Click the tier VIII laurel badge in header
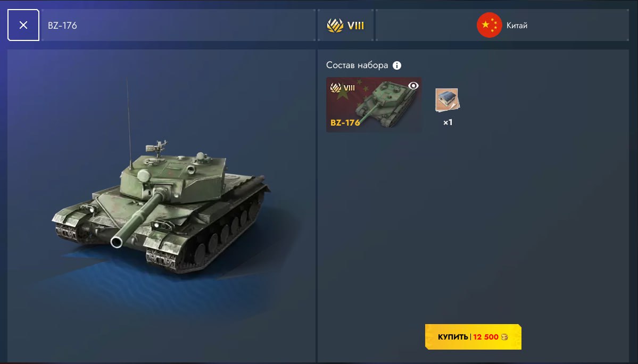 (x=335, y=25)
